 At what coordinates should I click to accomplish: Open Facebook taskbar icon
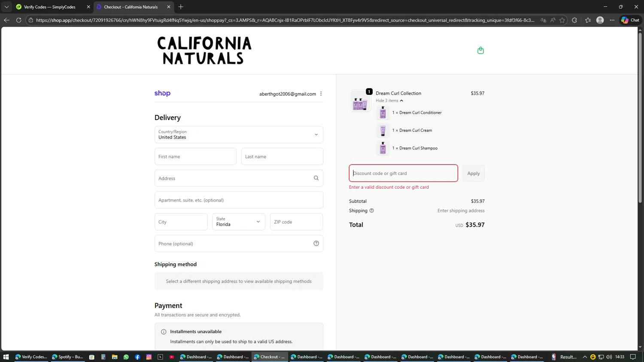pyautogui.click(x=137, y=357)
